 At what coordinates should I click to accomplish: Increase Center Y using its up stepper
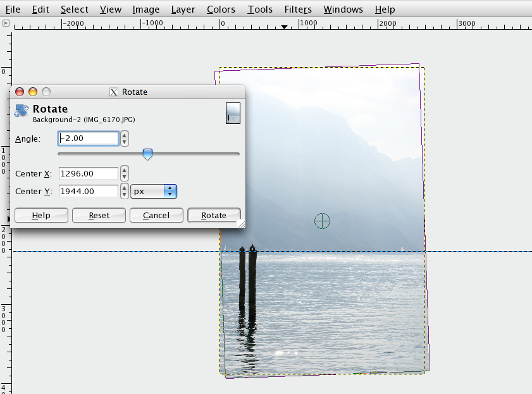pos(124,188)
